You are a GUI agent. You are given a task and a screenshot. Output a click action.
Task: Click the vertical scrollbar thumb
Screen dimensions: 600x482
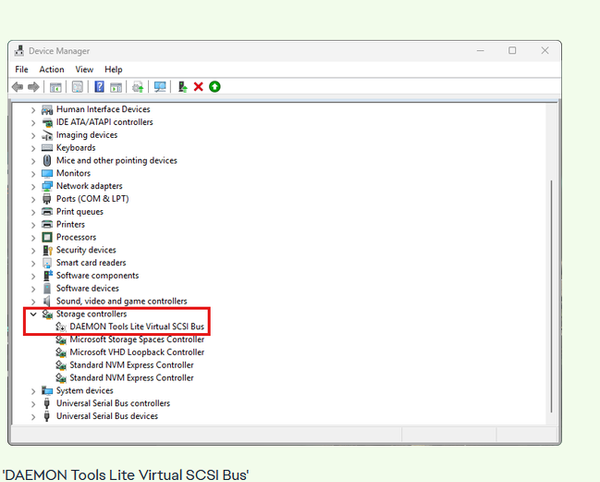[x=551, y=296]
